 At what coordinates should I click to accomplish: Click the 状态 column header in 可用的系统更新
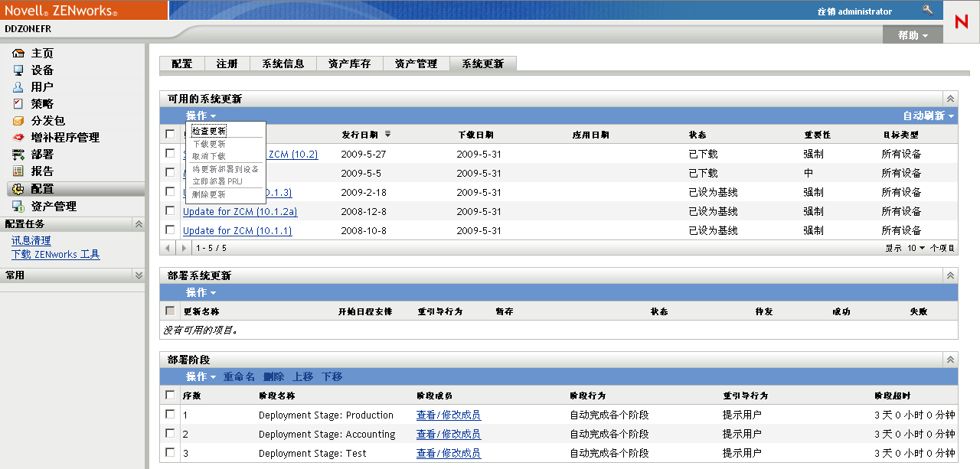click(x=697, y=135)
